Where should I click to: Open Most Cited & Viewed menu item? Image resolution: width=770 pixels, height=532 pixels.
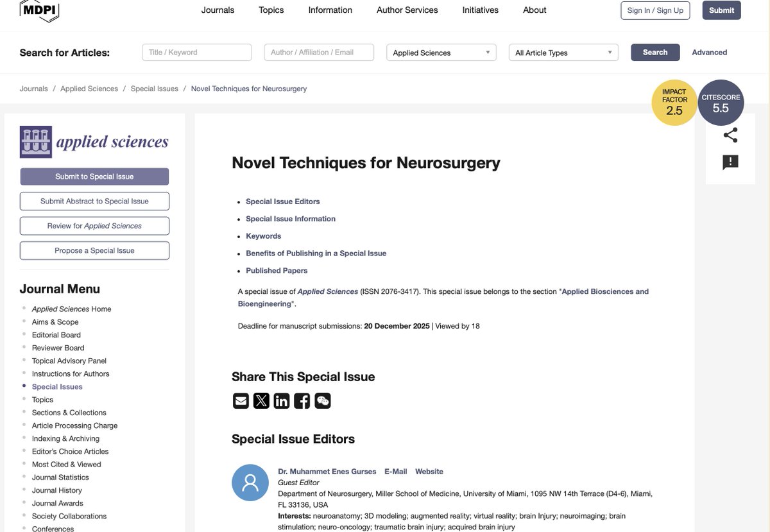coord(67,465)
